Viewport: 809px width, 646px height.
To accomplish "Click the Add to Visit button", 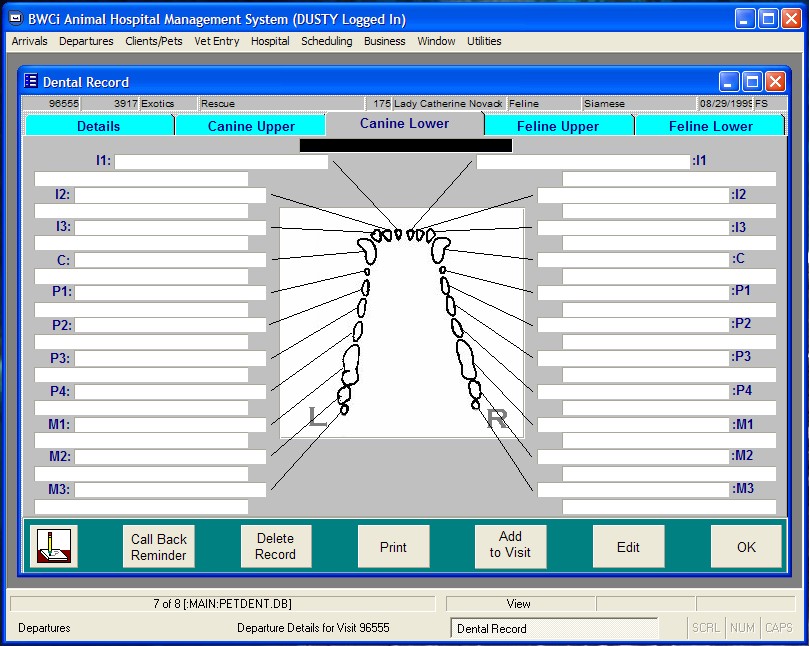I will click(510, 546).
